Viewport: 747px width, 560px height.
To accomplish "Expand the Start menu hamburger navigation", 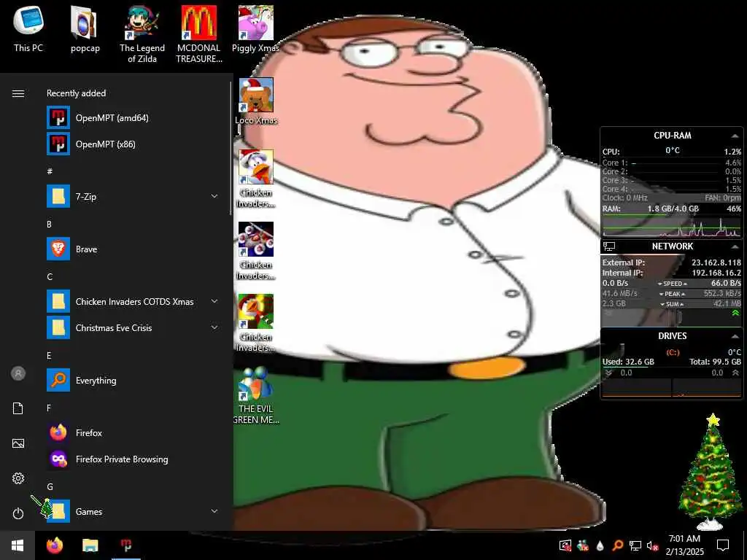I will pyautogui.click(x=18, y=93).
